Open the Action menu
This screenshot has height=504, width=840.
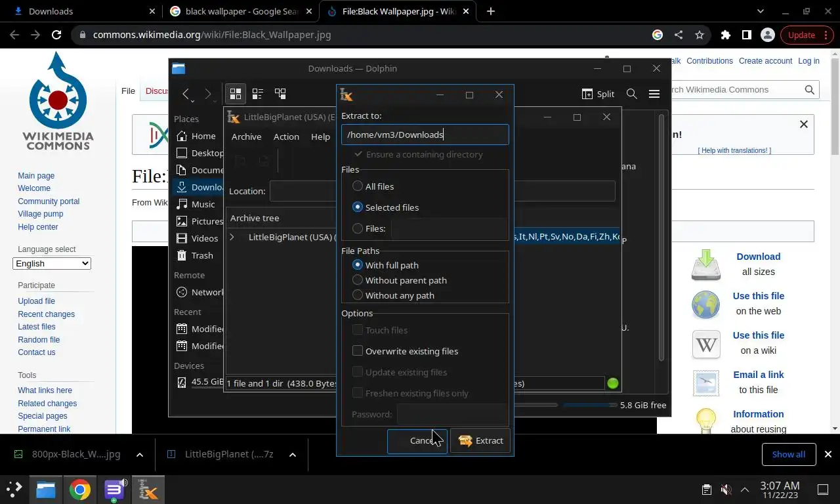pyautogui.click(x=286, y=136)
